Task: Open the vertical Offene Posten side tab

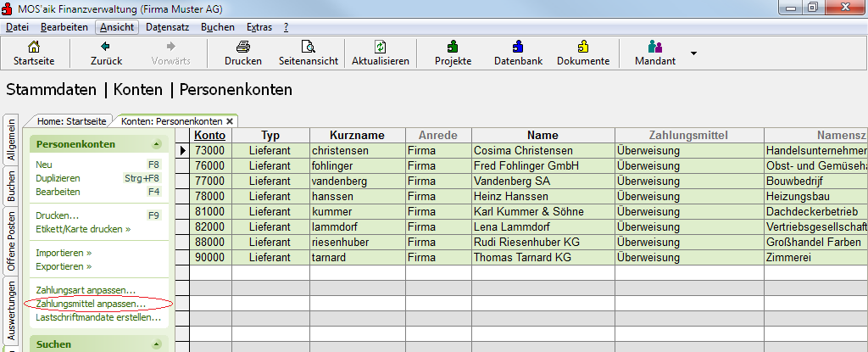Action: coord(10,241)
